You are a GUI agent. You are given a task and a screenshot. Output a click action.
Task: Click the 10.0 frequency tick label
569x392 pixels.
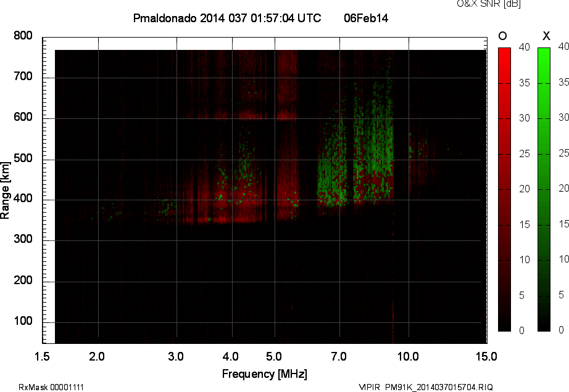click(408, 356)
